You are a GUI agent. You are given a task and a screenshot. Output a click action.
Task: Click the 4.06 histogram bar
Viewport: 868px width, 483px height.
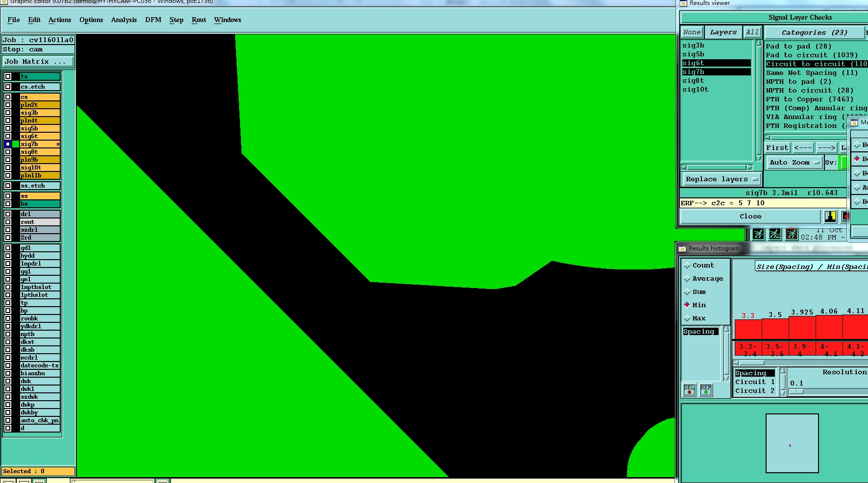tap(829, 327)
